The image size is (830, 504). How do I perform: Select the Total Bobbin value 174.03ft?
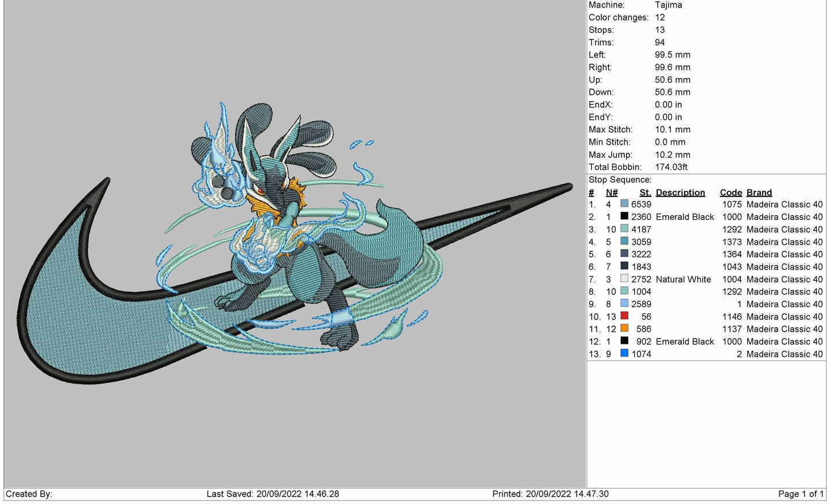pos(671,167)
